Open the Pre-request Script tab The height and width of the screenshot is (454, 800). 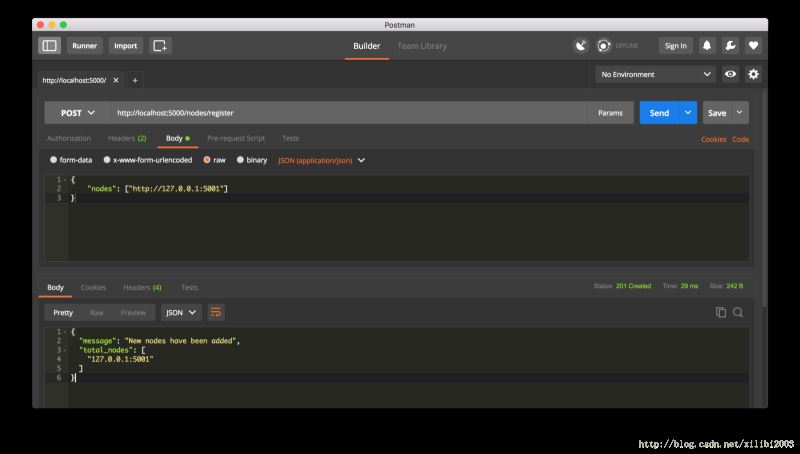(x=236, y=138)
